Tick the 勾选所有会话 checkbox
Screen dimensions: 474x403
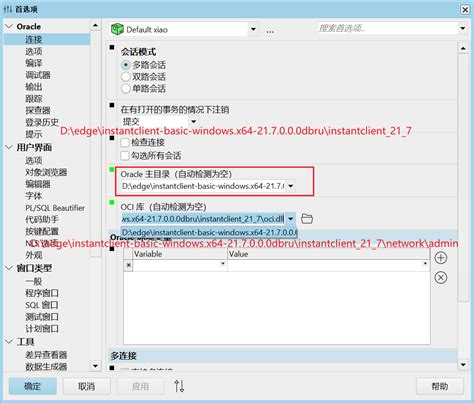point(125,155)
